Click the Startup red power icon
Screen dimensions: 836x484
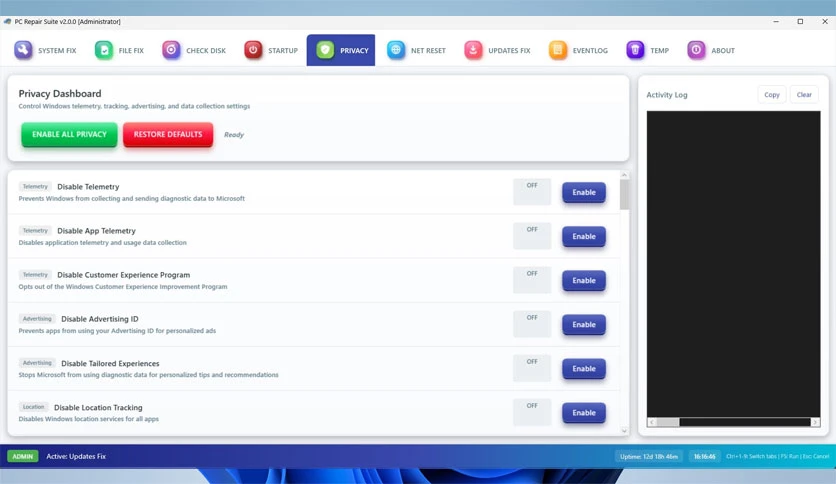[253, 50]
